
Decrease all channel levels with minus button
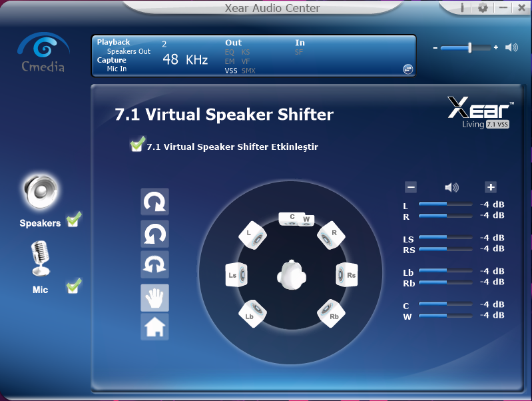pyautogui.click(x=411, y=187)
